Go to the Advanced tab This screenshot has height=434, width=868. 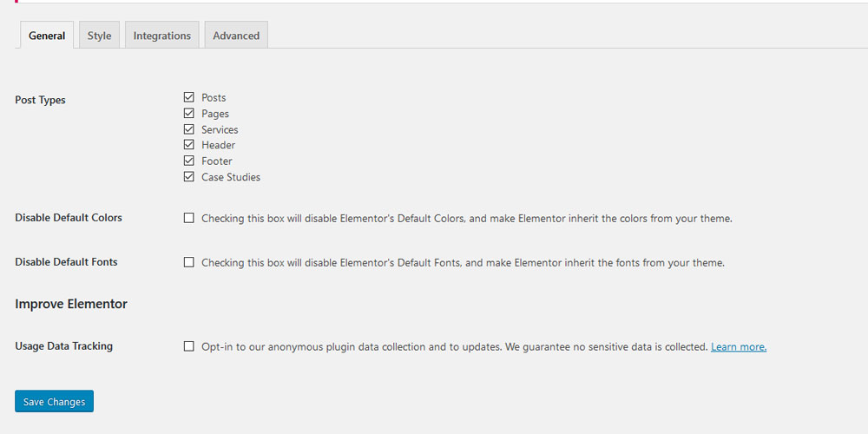point(236,36)
